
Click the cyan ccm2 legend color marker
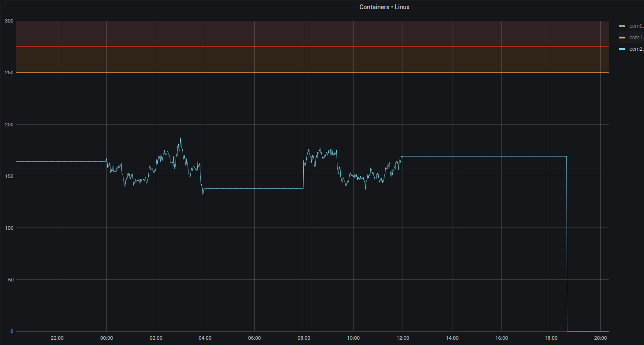(x=622, y=49)
